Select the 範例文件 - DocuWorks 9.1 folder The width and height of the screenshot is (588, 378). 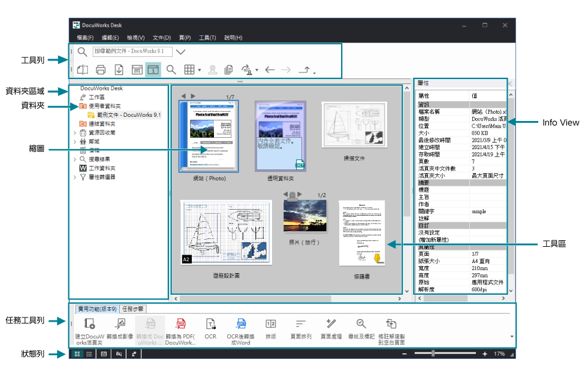129,115
